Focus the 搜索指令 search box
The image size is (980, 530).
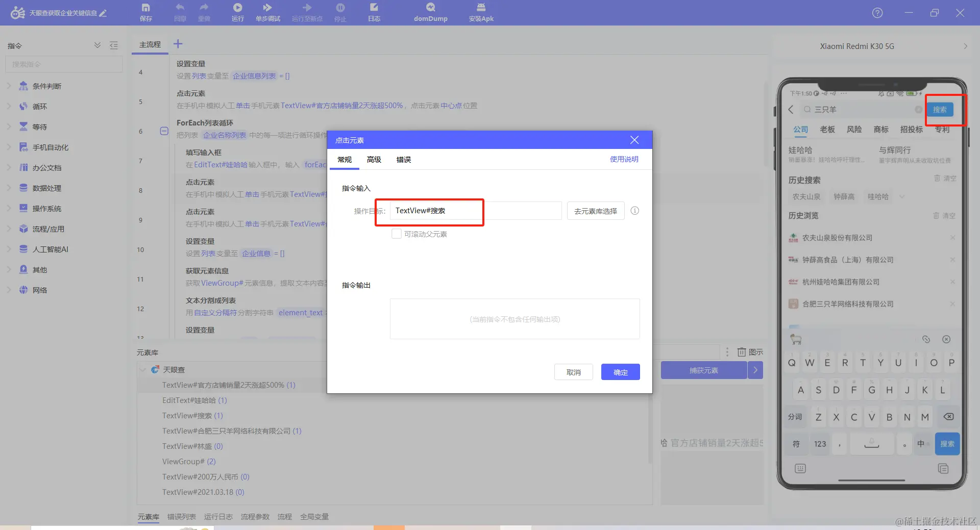(64, 64)
